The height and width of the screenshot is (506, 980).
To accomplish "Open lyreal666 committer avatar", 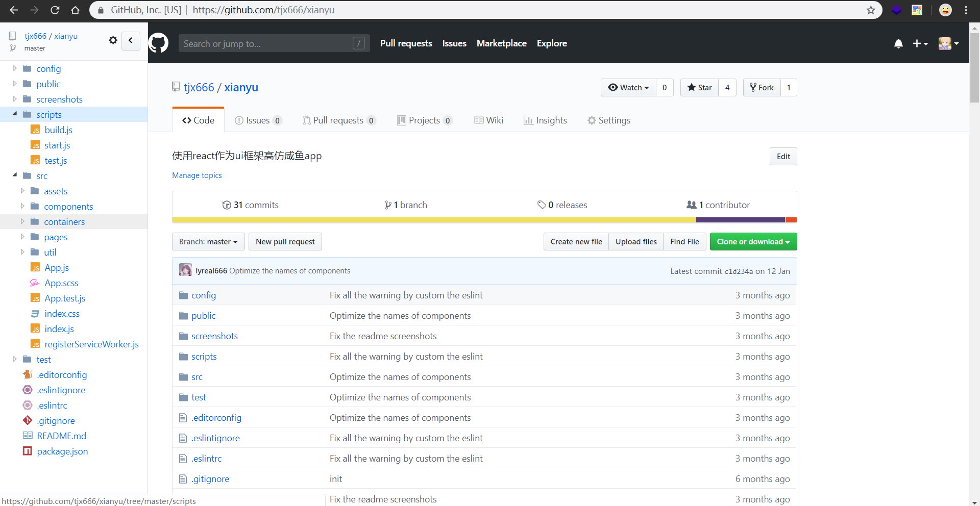I will point(185,270).
